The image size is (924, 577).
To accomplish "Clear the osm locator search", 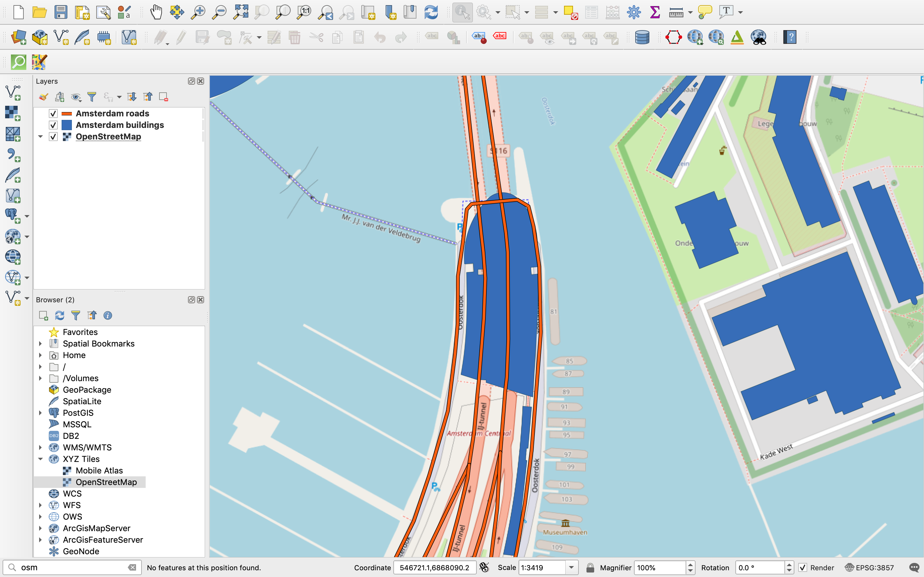I will tap(133, 567).
